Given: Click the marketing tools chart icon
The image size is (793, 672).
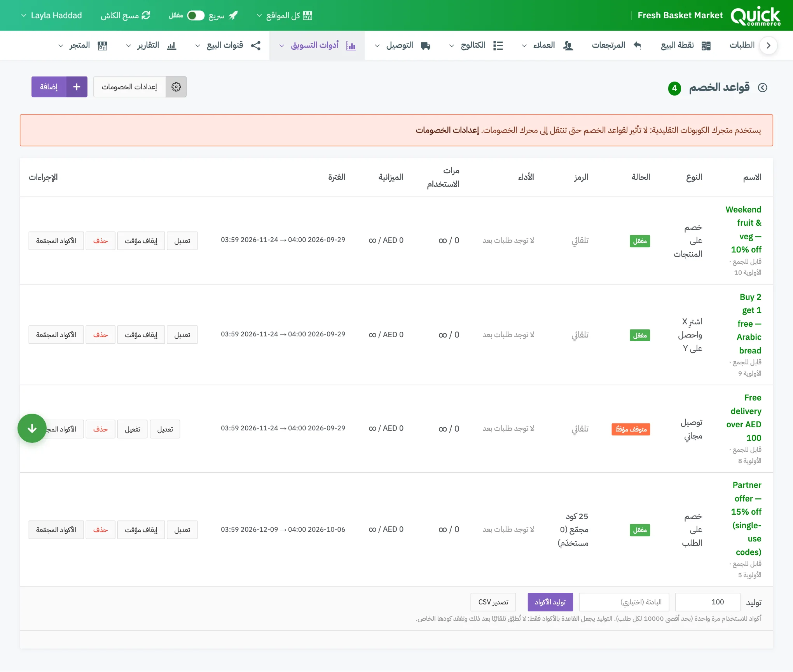Looking at the screenshot, I should pyautogui.click(x=351, y=46).
